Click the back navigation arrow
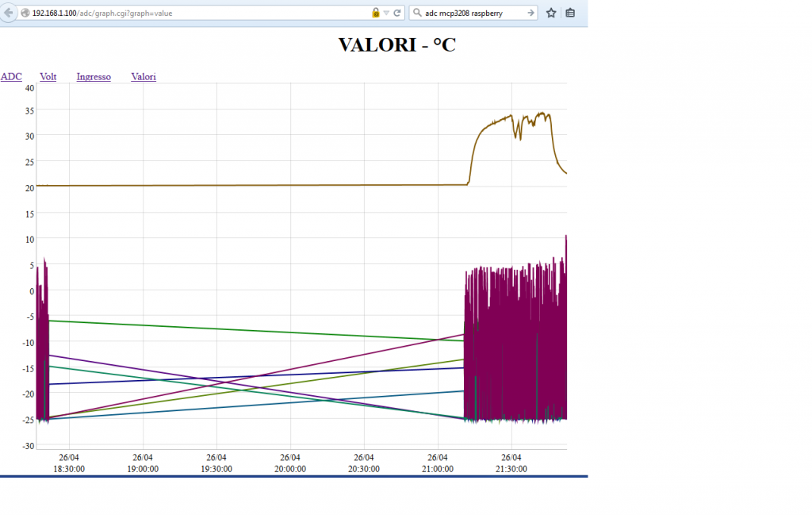Image resolution: width=812 pixels, height=515 pixels. [10, 12]
